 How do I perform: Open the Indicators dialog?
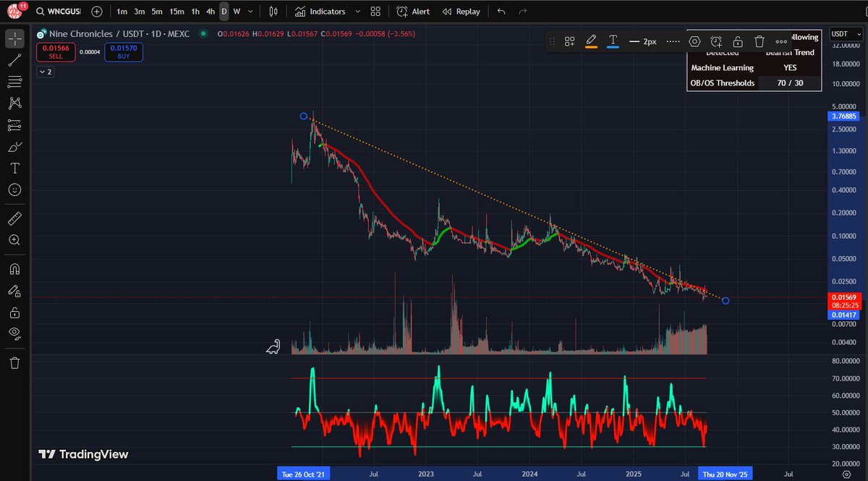pos(320,12)
